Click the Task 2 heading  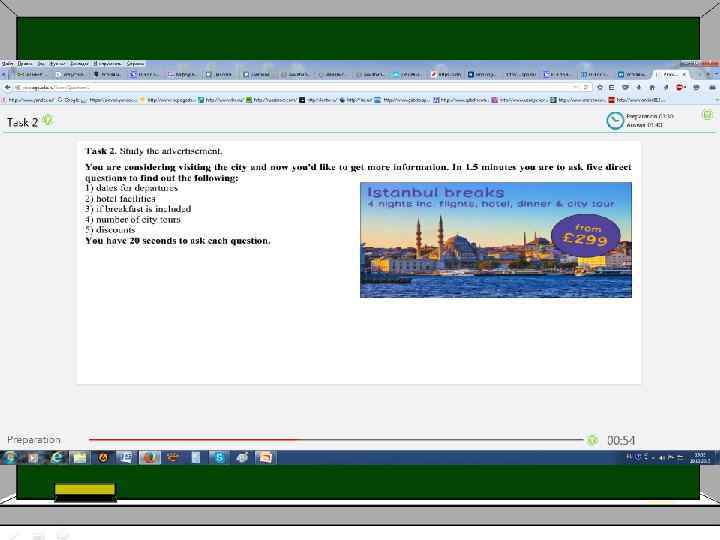tap(22, 122)
